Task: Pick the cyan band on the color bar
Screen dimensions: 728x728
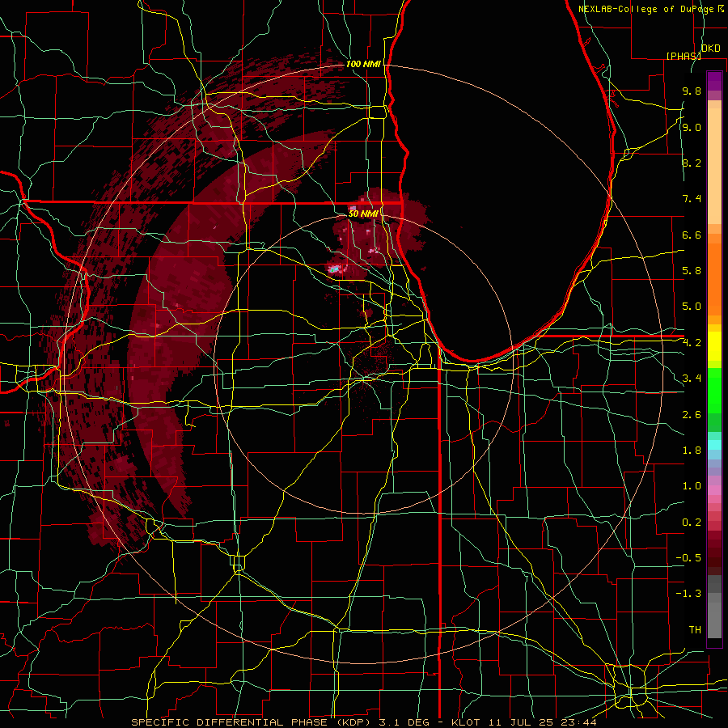Action: tap(714, 445)
